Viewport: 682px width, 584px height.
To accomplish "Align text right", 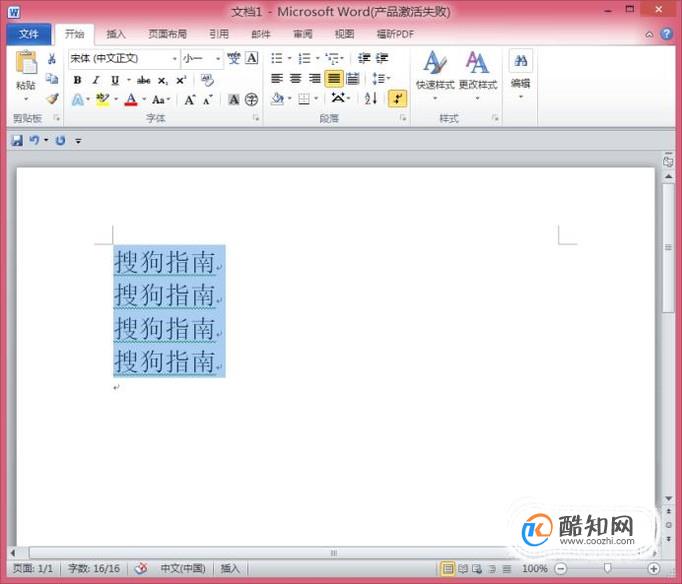I will tap(314, 79).
